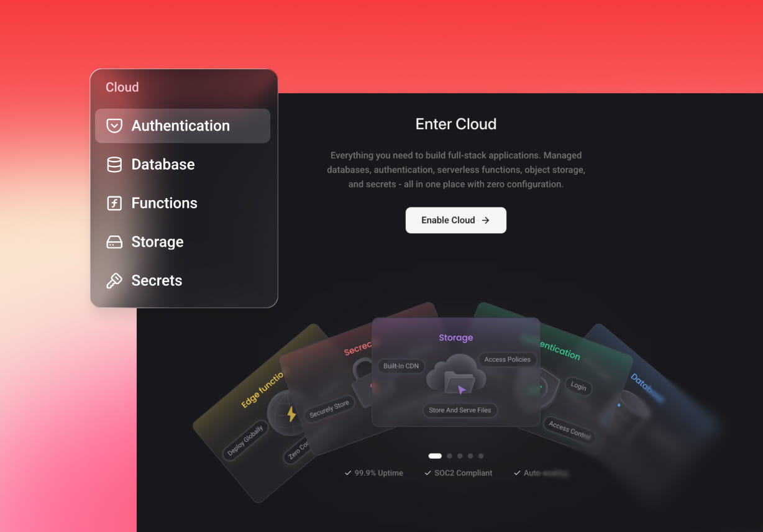Select the fifth carousel dot
The image size is (763, 532).
pyautogui.click(x=481, y=456)
